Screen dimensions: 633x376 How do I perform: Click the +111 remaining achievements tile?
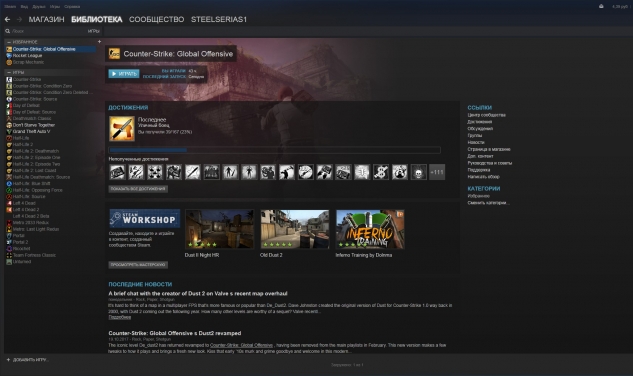(437, 172)
